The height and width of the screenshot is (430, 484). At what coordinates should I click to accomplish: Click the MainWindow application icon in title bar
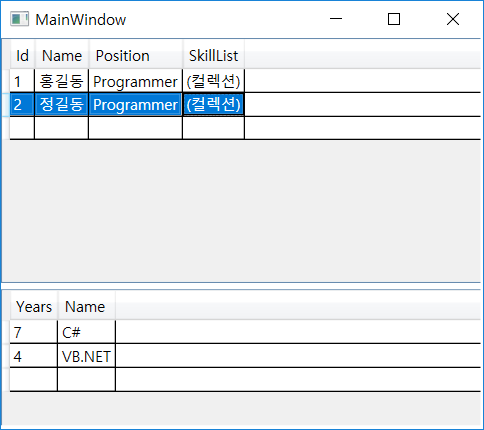pos(19,19)
